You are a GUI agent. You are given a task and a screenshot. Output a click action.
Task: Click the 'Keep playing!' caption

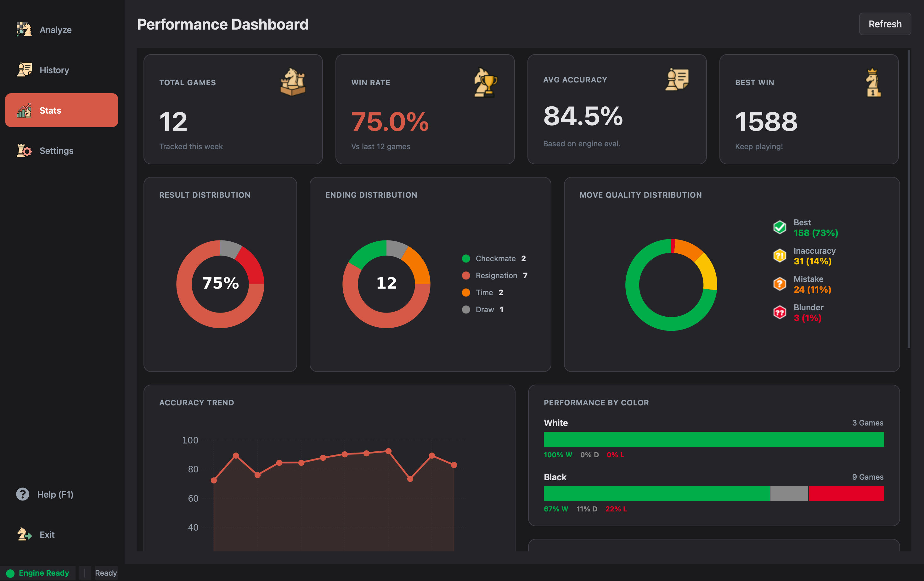[759, 147]
